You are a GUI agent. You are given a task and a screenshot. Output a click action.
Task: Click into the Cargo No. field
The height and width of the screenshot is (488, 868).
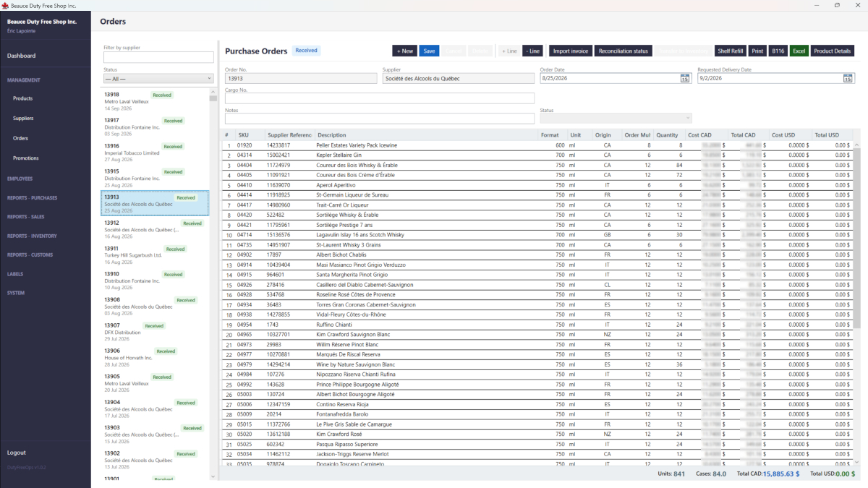[380, 98]
